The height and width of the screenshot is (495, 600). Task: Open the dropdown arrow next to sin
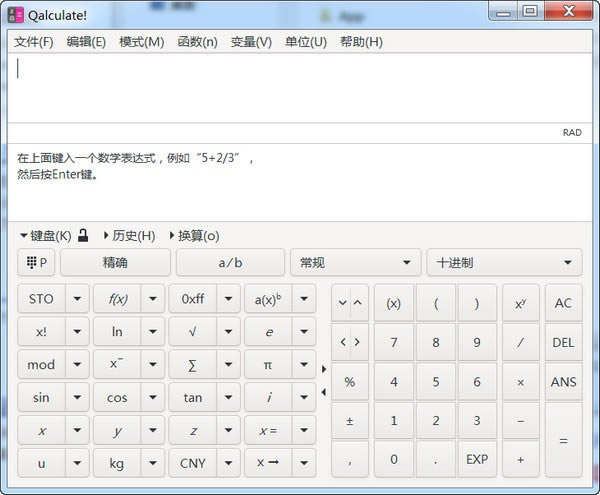coord(77,398)
